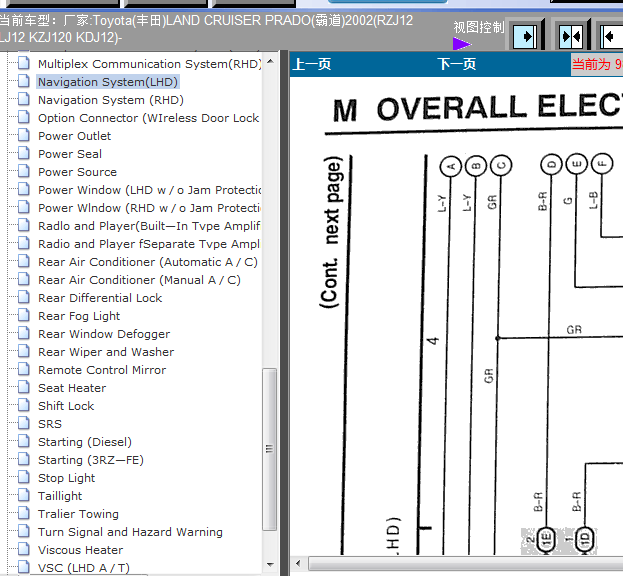Screen dimensions: 623x576
Task: Open Rear Window Defogger diagram
Action: (x=104, y=334)
